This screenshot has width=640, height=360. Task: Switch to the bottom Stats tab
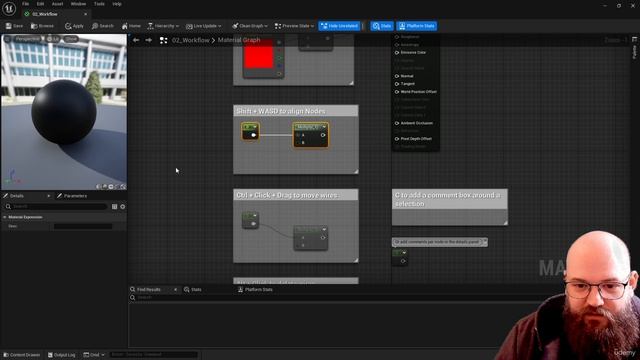click(193, 289)
